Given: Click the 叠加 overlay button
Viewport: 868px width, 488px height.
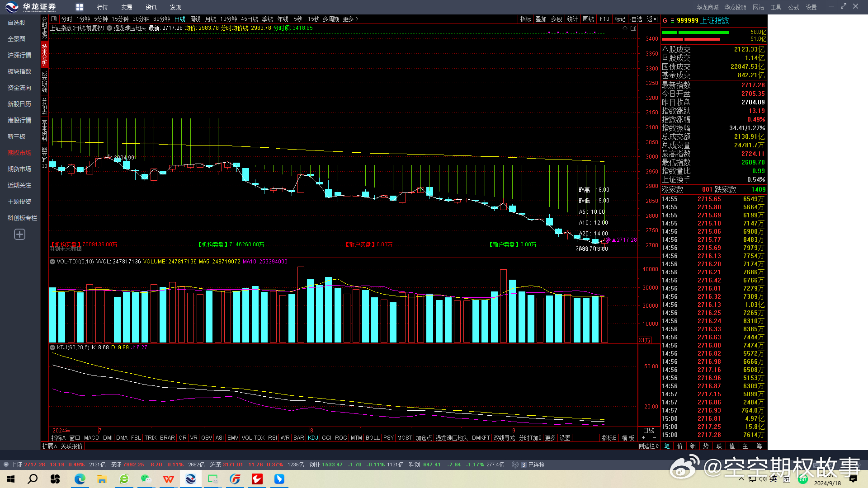Looking at the screenshot, I should [541, 19].
